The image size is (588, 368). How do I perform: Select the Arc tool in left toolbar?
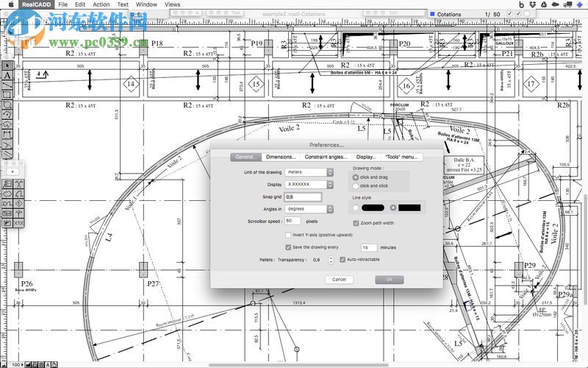pyautogui.click(x=7, y=115)
